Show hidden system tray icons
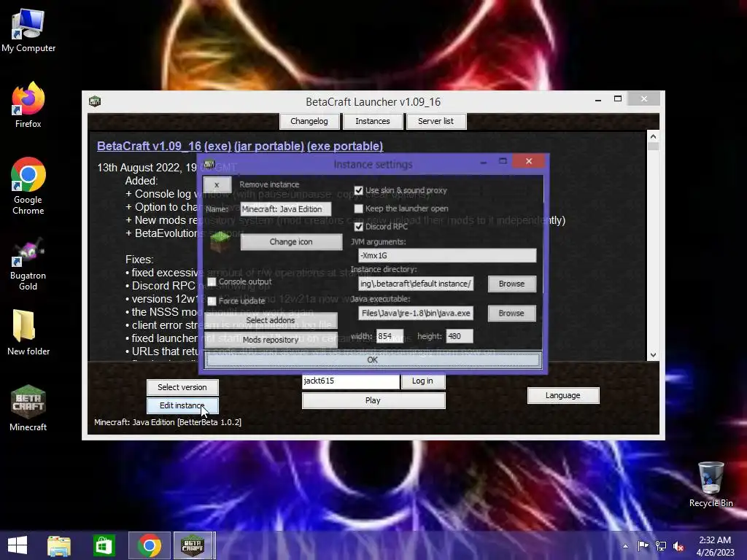747x560 pixels. tap(625, 546)
